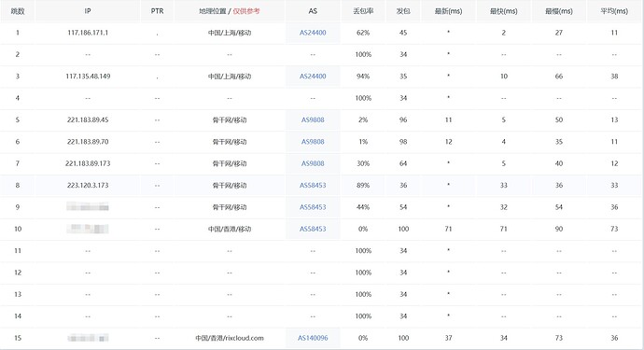
Task: Click the PTR column header
Action: pos(158,11)
